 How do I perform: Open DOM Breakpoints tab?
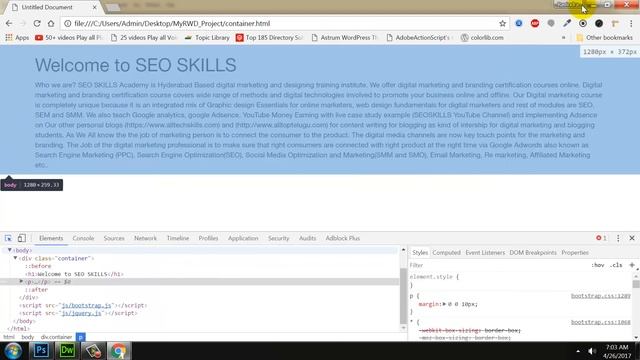(533, 253)
